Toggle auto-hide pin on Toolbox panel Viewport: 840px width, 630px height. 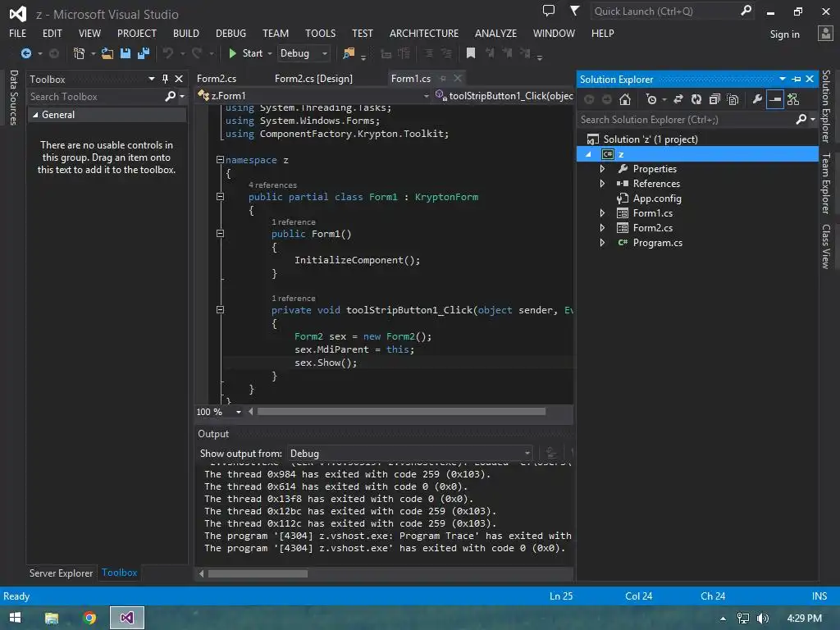[165, 79]
